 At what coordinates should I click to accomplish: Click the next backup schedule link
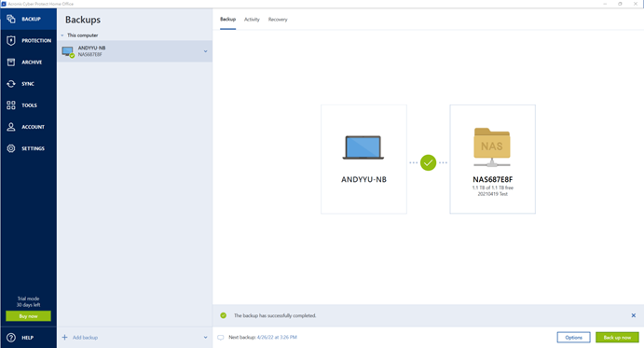(x=277, y=337)
